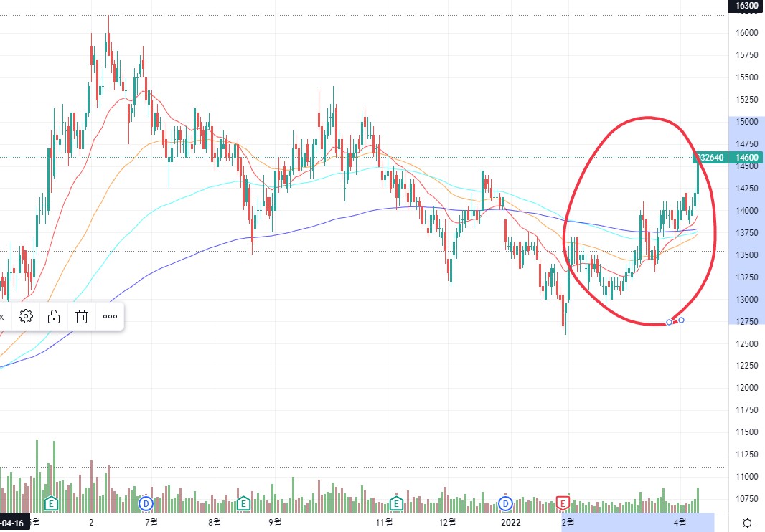765x532 pixels.
Task: Click the 12월 time axis label
Action: (x=447, y=523)
